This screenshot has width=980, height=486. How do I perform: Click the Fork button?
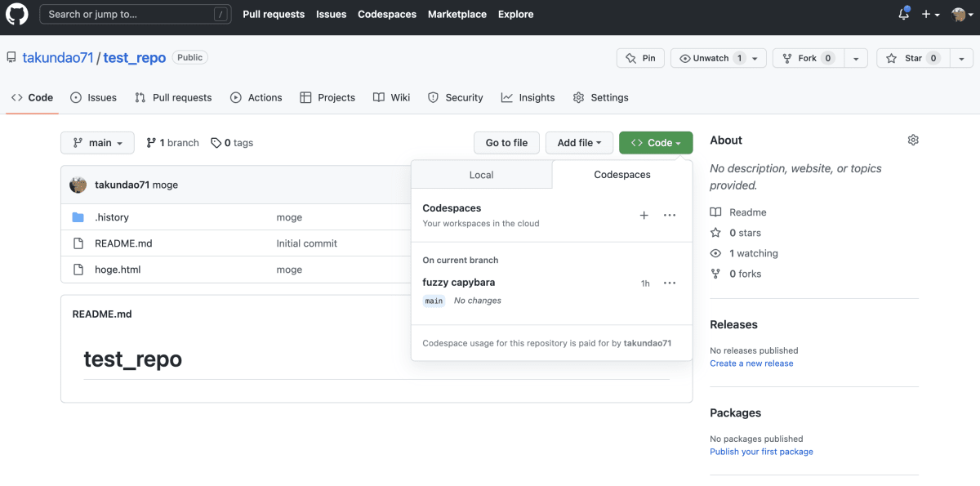click(x=808, y=58)
